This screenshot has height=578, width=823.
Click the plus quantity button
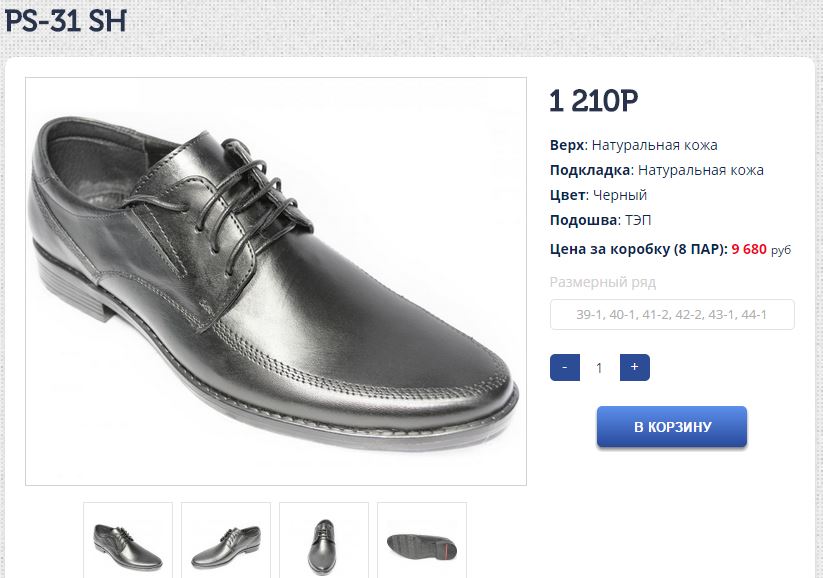(634, 367)
